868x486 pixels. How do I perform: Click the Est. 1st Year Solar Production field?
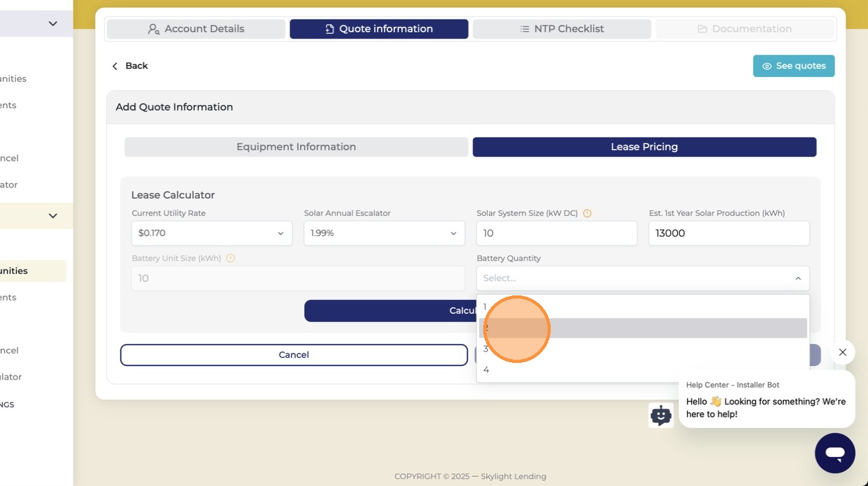click(729, 234)
